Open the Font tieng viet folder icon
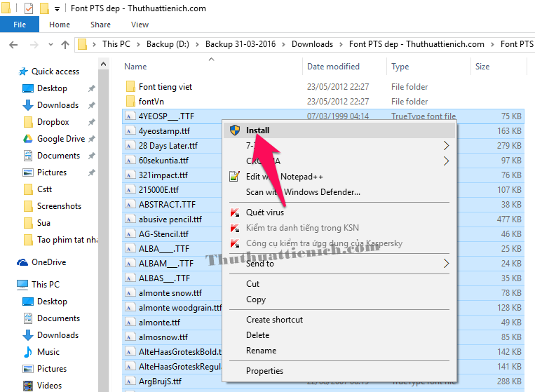This screenshot has height=392, width=535. (130, 87)
